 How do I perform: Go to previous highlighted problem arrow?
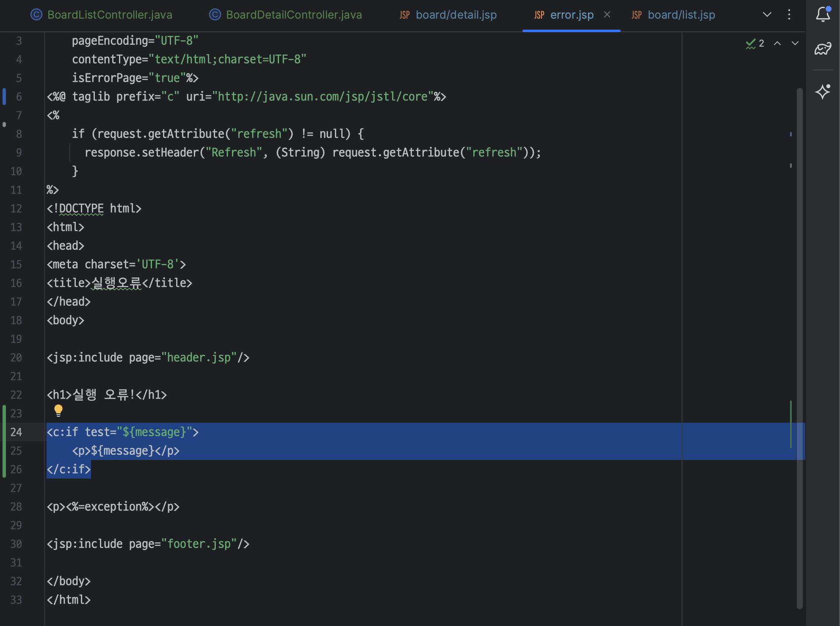[777, 44]
